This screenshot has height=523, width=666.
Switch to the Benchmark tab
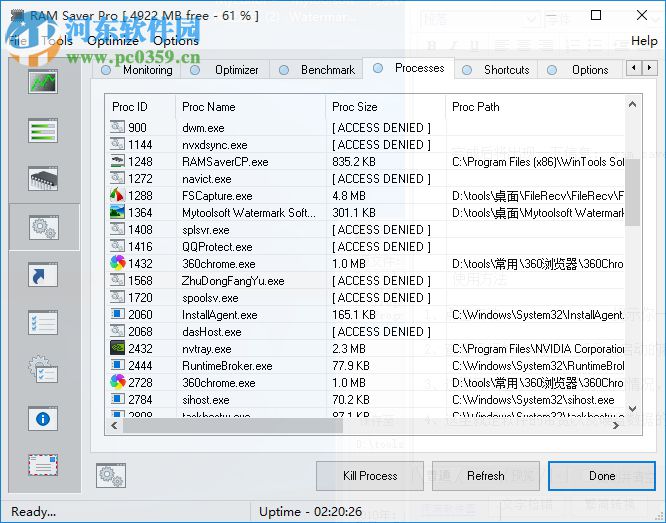coord(316,70)
